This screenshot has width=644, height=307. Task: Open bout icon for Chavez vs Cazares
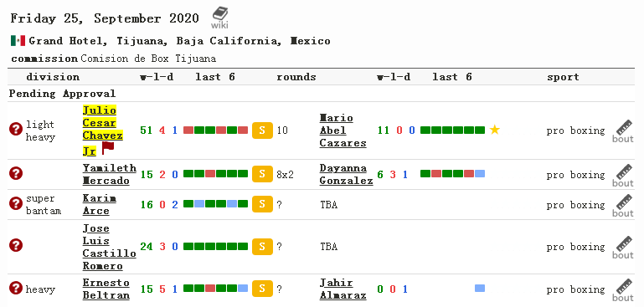(x=623, y=131)
